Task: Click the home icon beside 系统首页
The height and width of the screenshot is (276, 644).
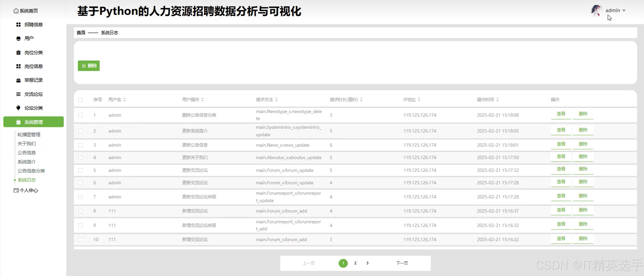Action: (16, 11)
